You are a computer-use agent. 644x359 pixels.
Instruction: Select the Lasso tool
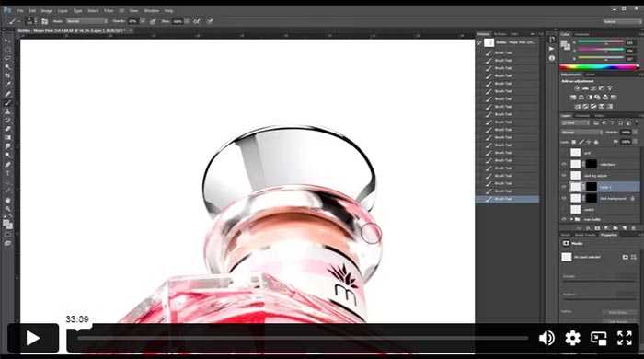click(x=7, y=58)
